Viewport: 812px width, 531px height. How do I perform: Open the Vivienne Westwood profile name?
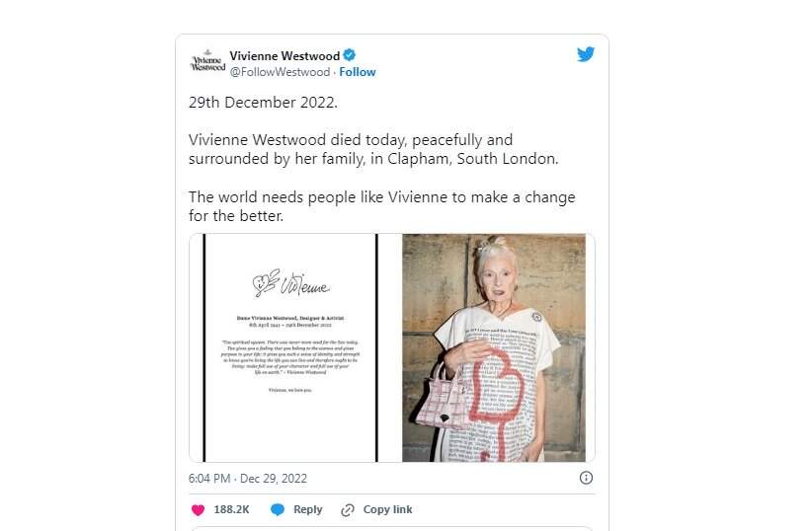point(284,56)
